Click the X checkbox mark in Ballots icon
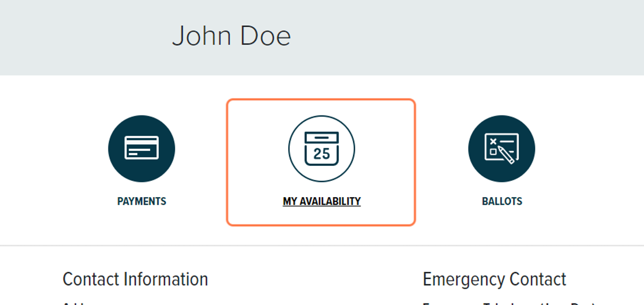The image size is (644, 305). [x=493, y=141]
